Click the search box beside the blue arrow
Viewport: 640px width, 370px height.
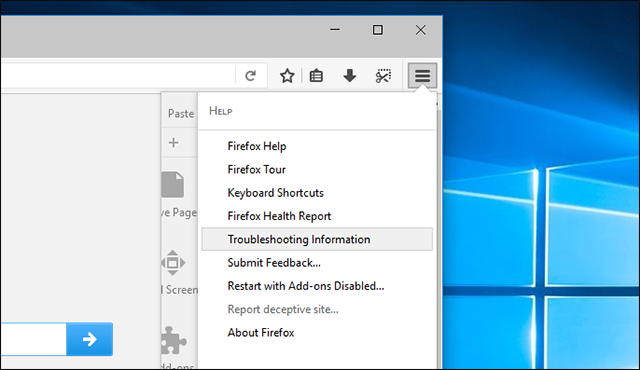pyautogui.click(x=33, y=339)
